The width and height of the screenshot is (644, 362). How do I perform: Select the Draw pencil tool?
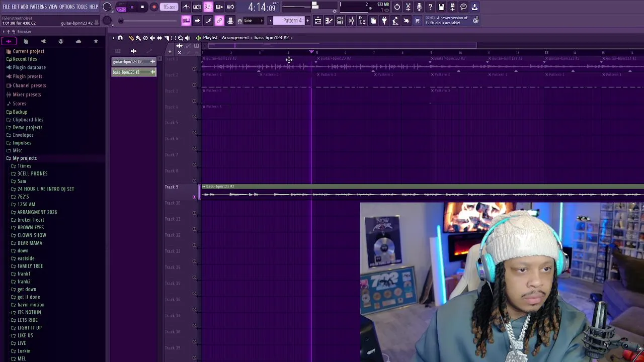click(131, 38)
